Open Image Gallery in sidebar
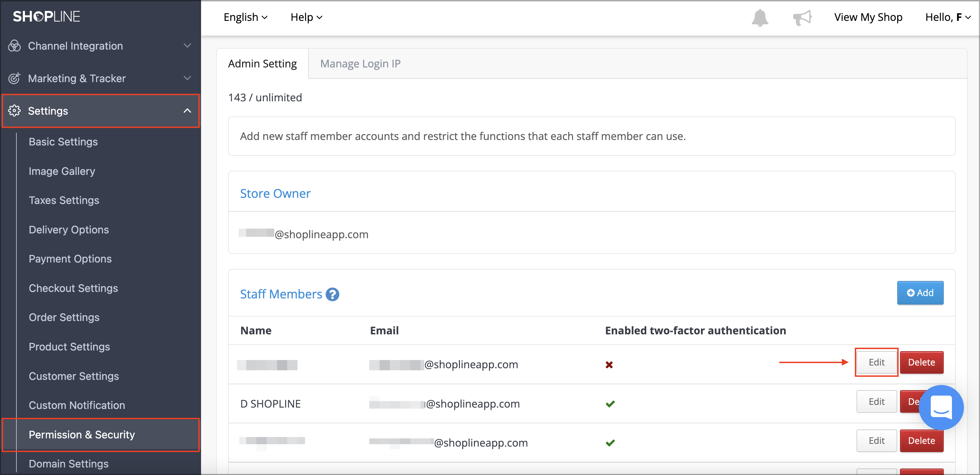The height and width of the screenshot is (475, 980). 62,171
